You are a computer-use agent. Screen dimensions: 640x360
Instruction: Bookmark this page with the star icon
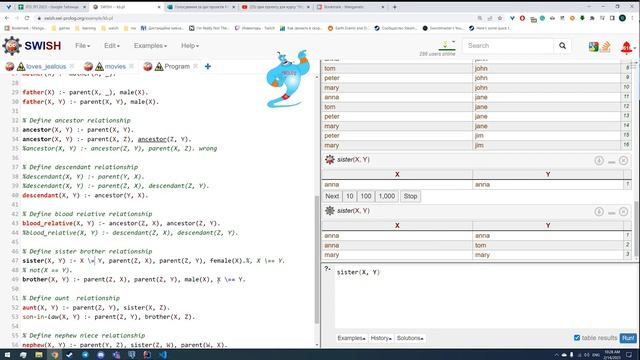(500, 18)
